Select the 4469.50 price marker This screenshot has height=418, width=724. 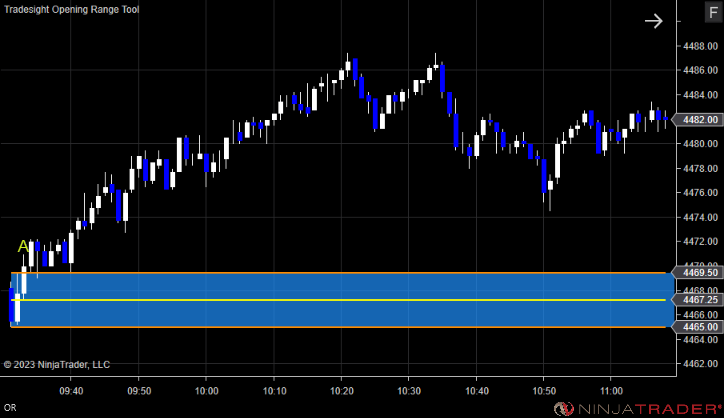click(696, 273)
